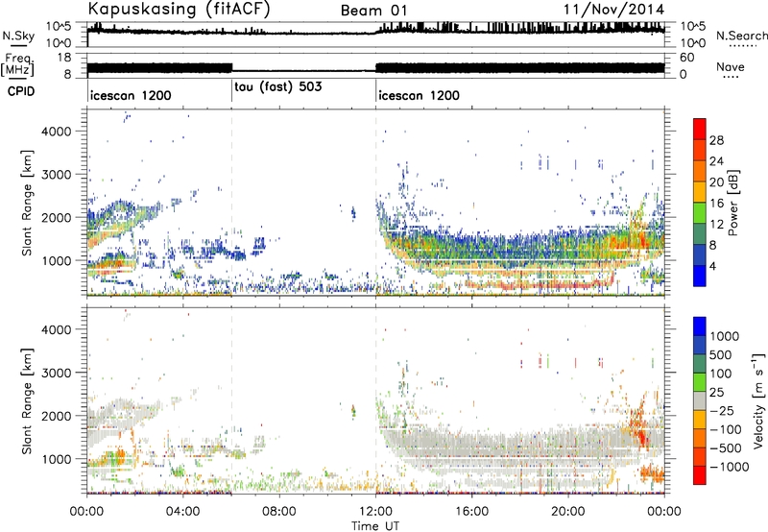Click 'Slant Range [km]' label of power panel
768x532 pixels.
tap(27, 203)
